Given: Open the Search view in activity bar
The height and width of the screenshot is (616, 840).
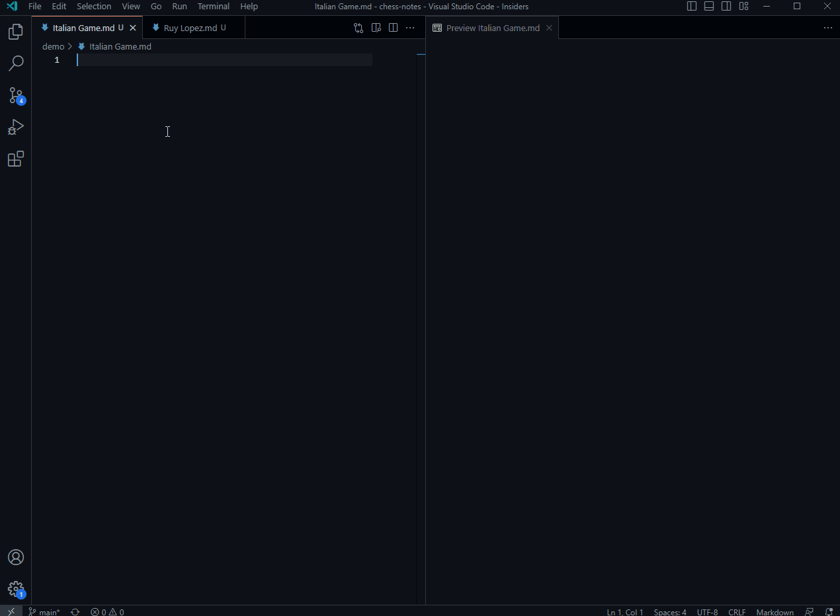Looking at the screenshot, I should (16, 63).
